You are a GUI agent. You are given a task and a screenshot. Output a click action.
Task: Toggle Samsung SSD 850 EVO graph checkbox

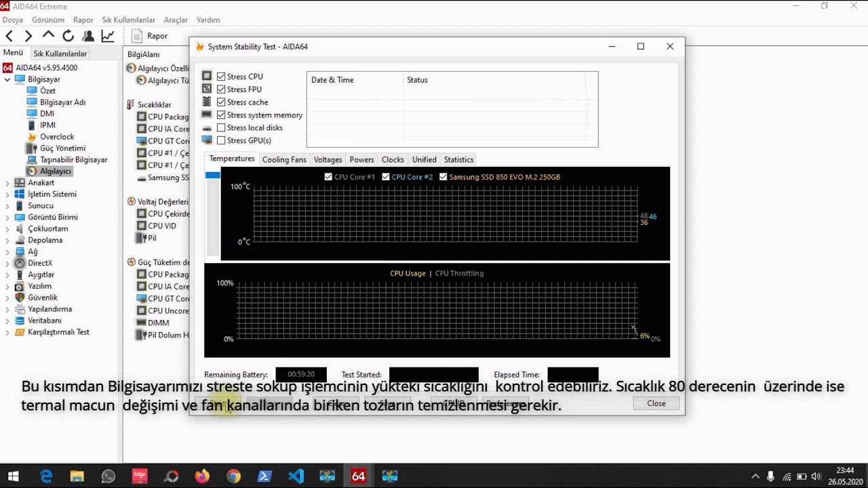pyautogui.click(x=443, y=177)
